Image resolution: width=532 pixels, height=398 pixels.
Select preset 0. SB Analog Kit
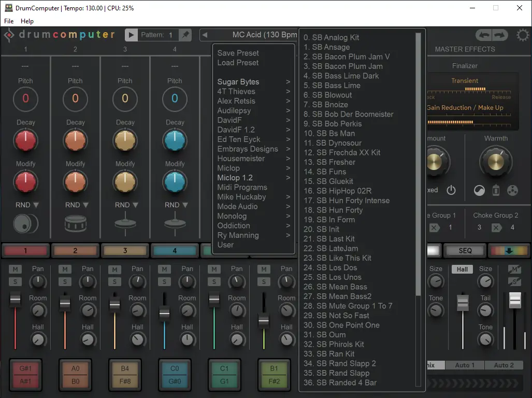[x=331, y=37]
